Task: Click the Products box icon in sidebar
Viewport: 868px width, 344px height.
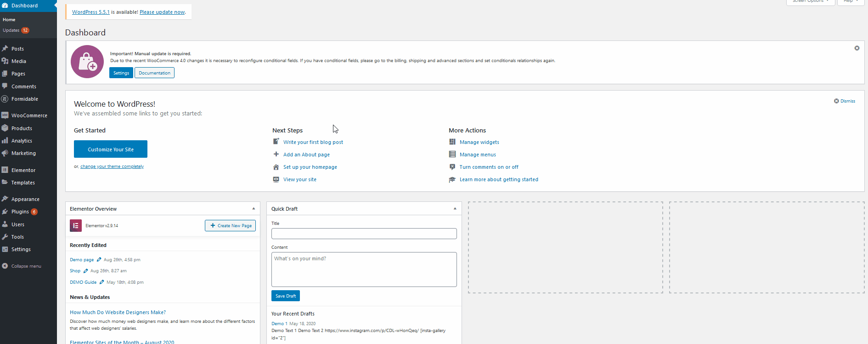Action: click(x=5, y=128)
